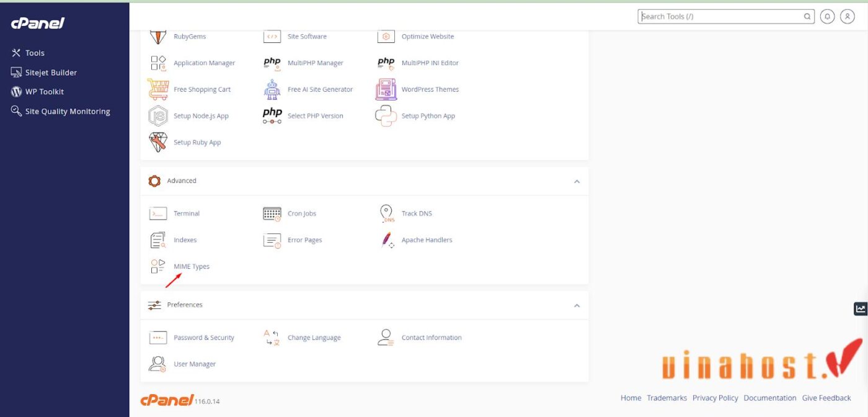Collapse the Preferences section chevron
The height and width of the screenshot is (417, 868).
[x=577, y=305]
